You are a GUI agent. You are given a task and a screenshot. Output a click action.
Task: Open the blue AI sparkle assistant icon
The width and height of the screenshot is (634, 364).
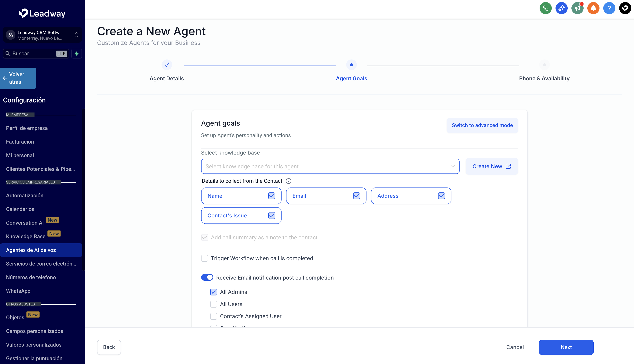point(561,8)
